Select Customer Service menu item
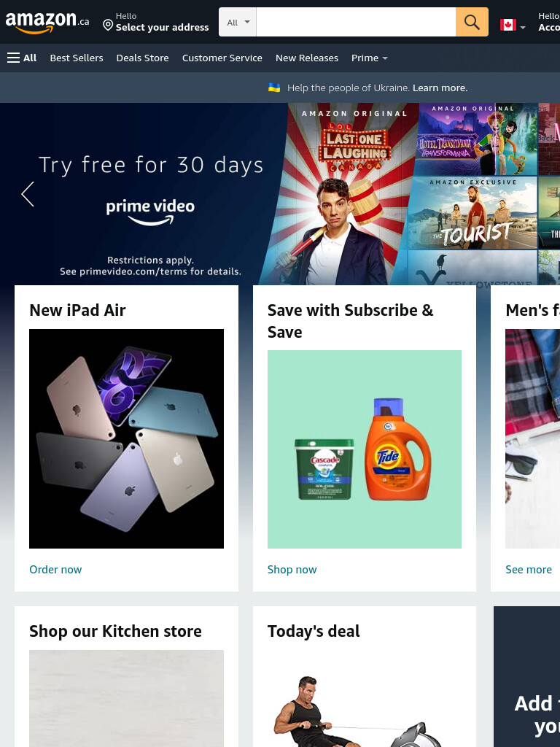 click(222, 58)
